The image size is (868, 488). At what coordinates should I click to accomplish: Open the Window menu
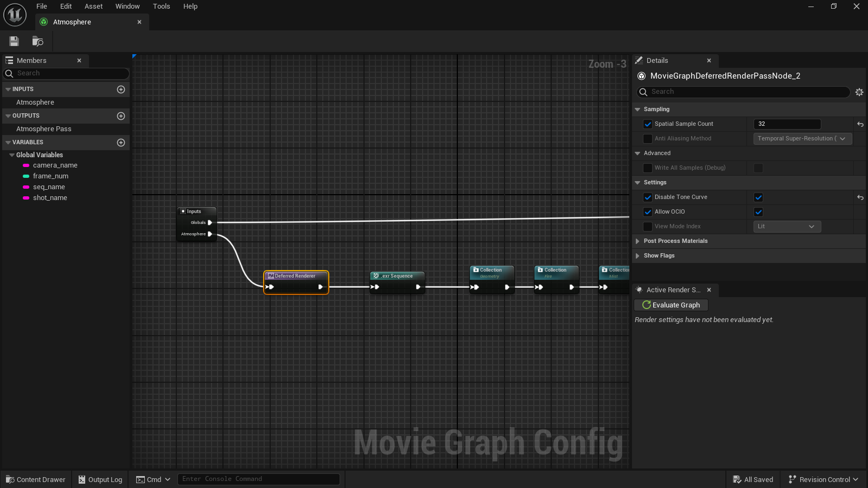tap(127, 7)
